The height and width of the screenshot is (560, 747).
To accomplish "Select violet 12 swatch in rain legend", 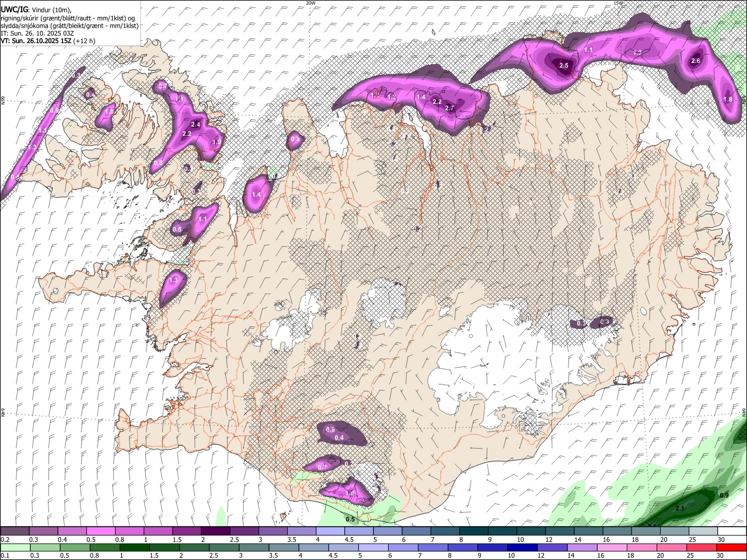I will 551,547.
